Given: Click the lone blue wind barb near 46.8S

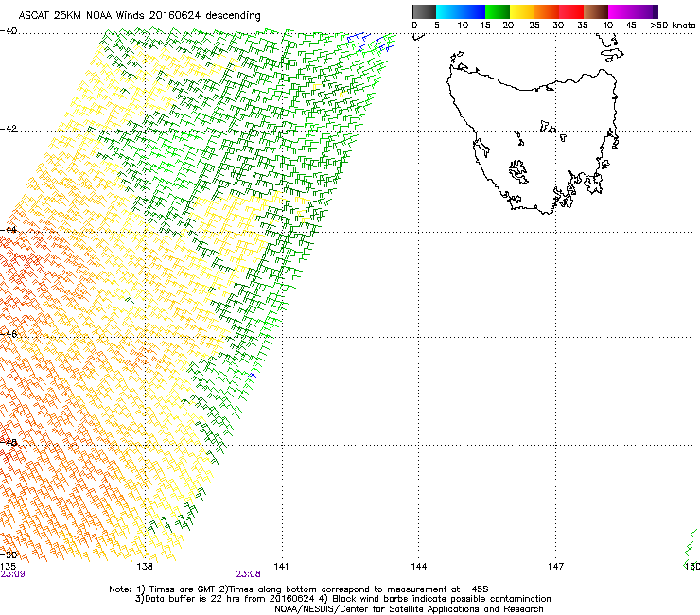Looking at the screenshot, I should pos(254,376).
